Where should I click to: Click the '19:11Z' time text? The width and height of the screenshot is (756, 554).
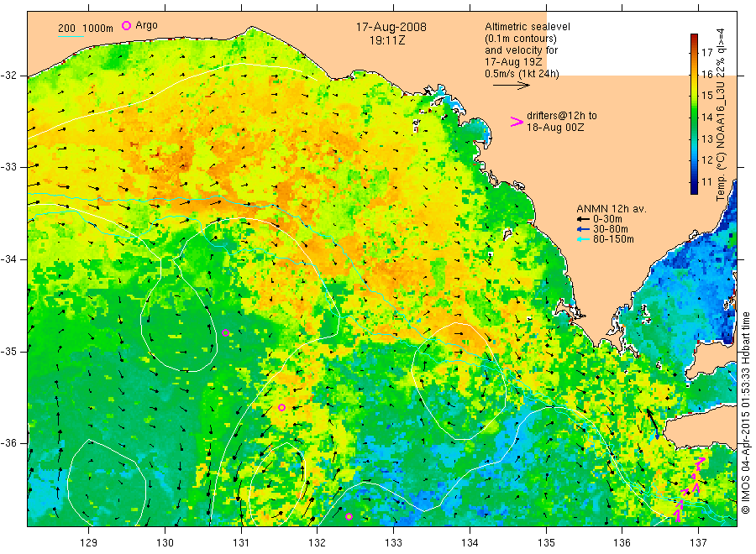point(387,40)
